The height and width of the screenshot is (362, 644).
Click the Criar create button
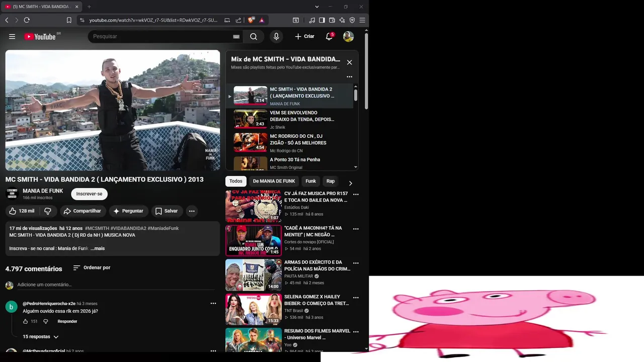[304, 36]
